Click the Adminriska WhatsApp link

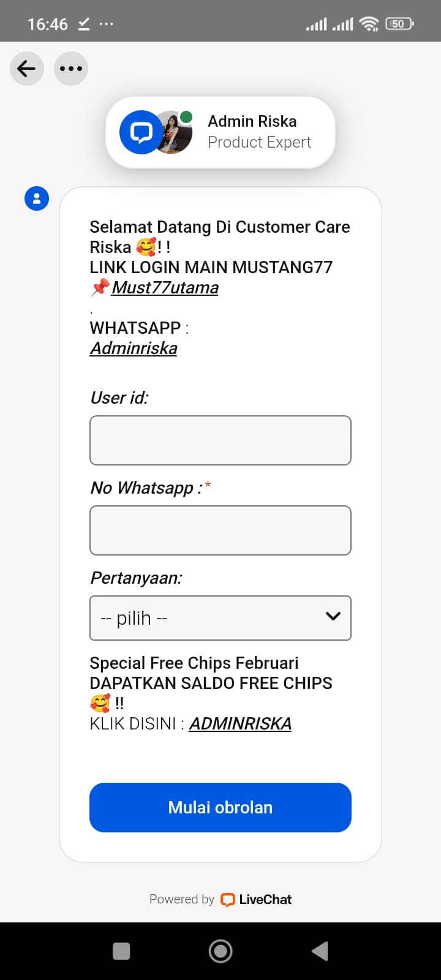click(x=133, y=348)
